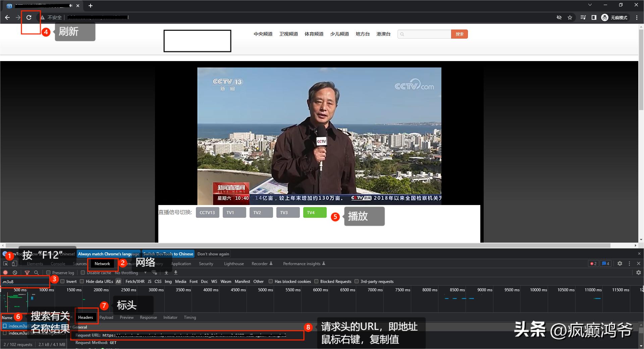Open the Application panel in DevTools
Image resolution: width=644 pixels, height=349 pixels.
181,263
